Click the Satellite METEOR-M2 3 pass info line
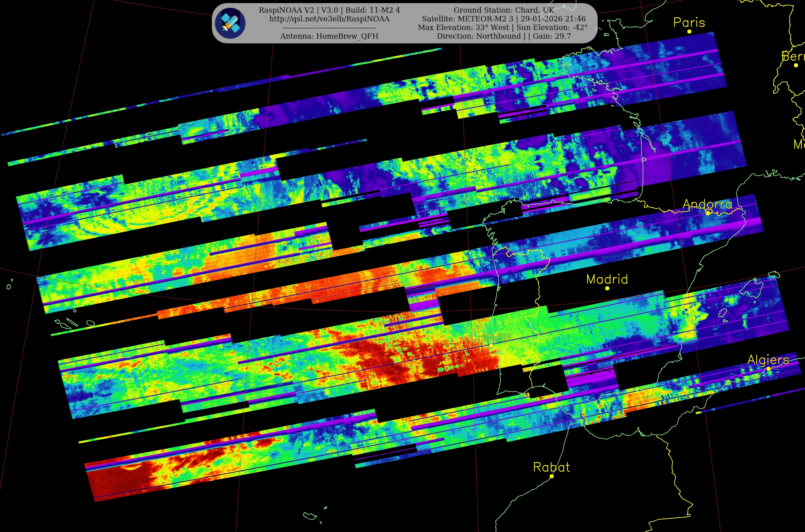The width and height of the screenshot is (805, 532). 504,19
